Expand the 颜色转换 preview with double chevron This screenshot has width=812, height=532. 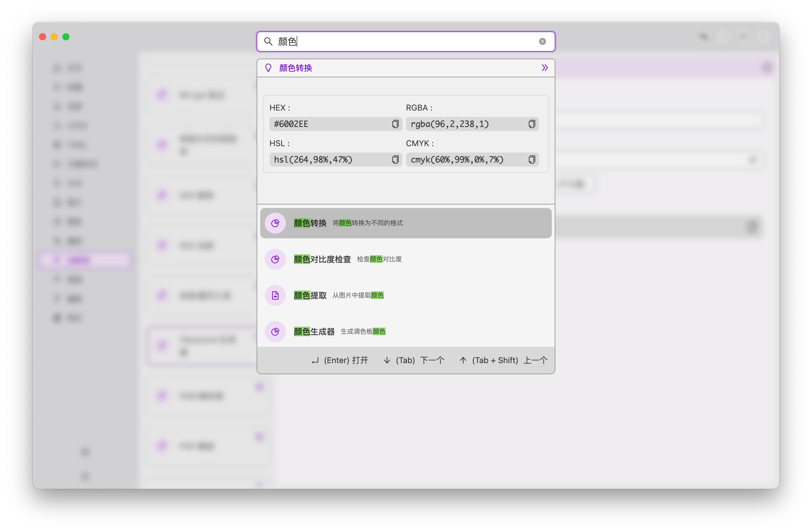[x=545, y=68]
